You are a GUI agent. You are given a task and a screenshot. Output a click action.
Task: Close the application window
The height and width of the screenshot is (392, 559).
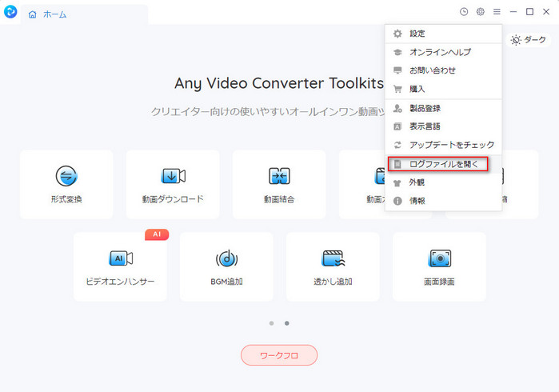[x=546, y=12]
